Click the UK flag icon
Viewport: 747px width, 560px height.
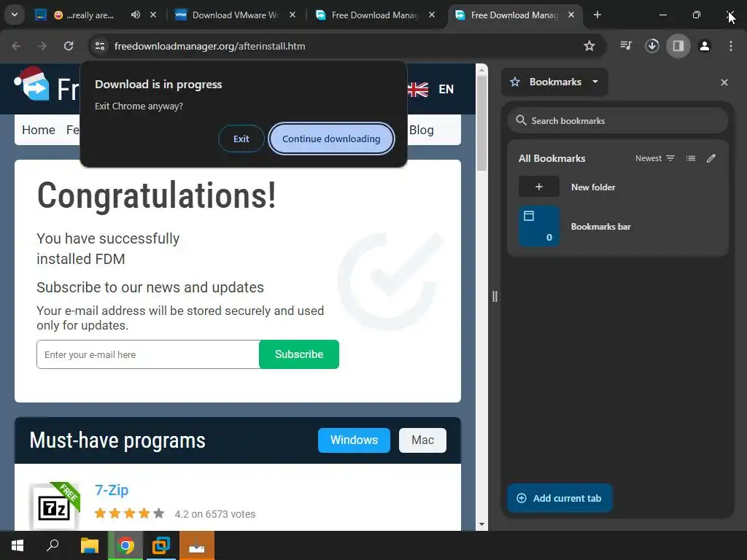pos(418,89)
